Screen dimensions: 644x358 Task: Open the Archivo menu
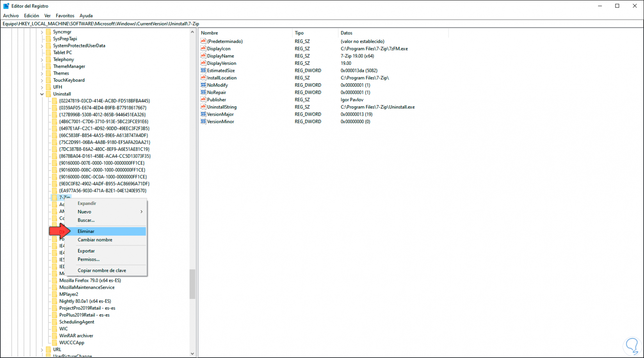click(11, 16)
